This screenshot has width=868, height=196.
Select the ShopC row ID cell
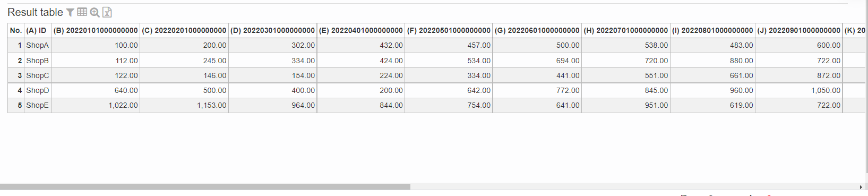pyautogui.click(x=37, y=75)
